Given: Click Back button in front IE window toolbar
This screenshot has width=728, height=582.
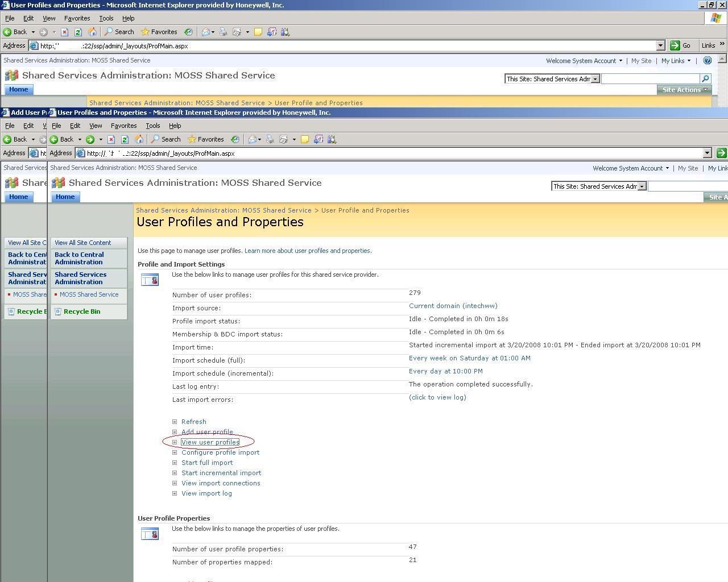Looking at the screenshot, I should click(61, 139).
